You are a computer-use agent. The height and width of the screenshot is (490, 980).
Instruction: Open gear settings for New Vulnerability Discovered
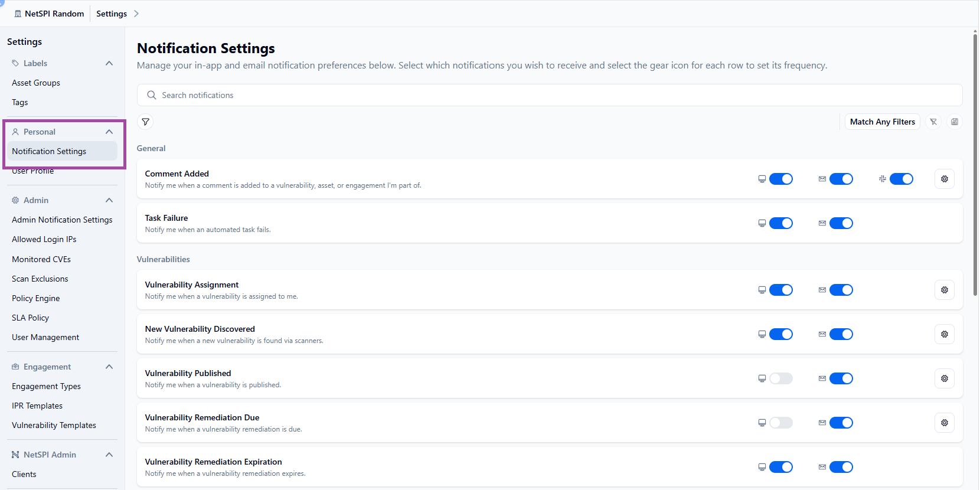coord(945,334)
